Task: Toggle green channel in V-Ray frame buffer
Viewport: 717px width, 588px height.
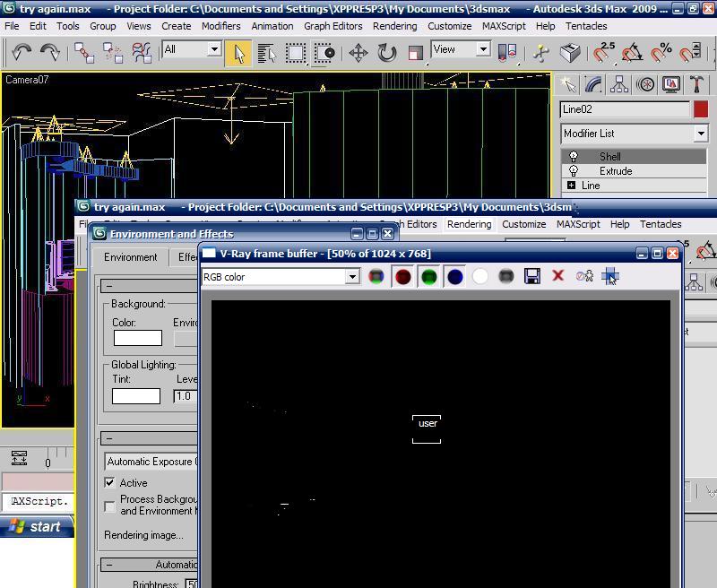Action: [429, 277]
